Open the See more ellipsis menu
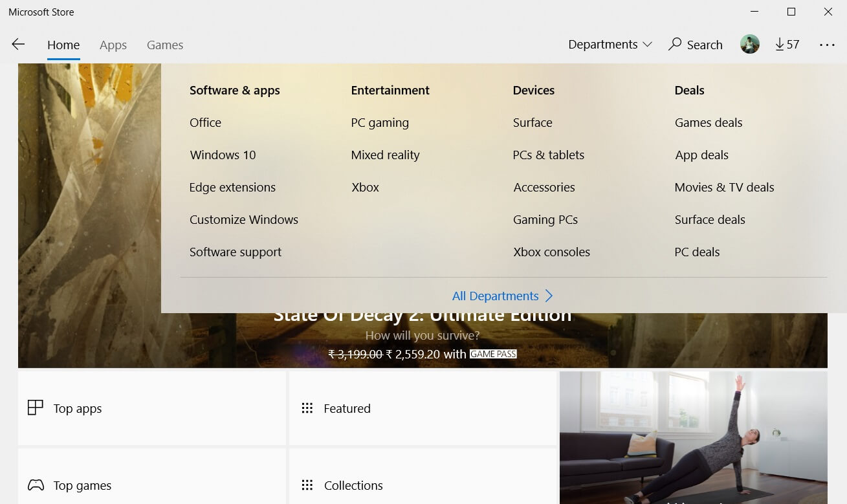The image size is (847, 504). 827,45
